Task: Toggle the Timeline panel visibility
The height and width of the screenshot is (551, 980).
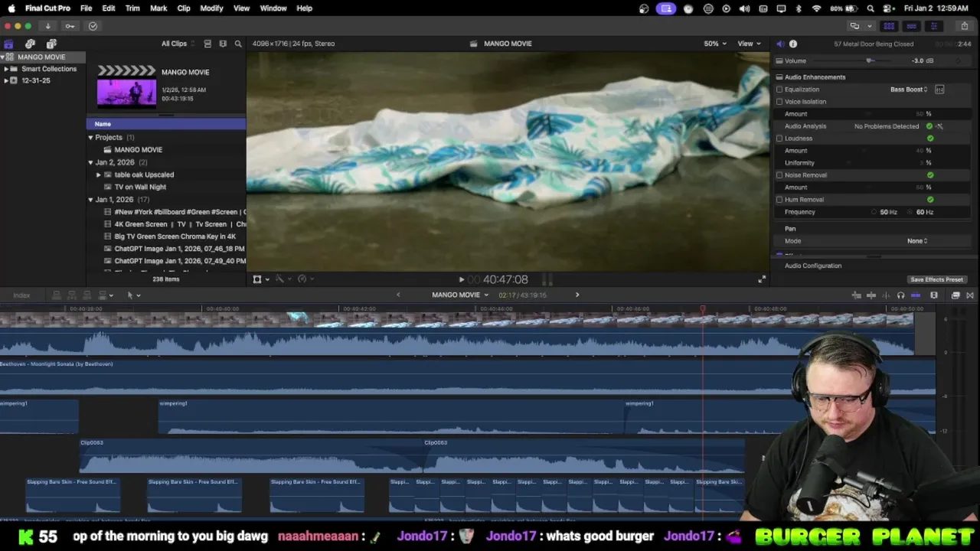Action: click(x=911, y=26)
